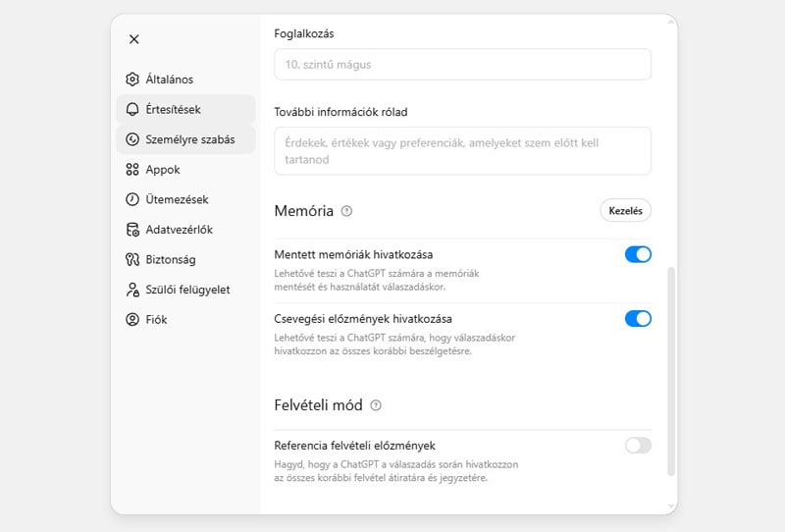Viewport: 785px width, 532px height.
Task: Click the Biztonság security icon
Action: (132, 260)
